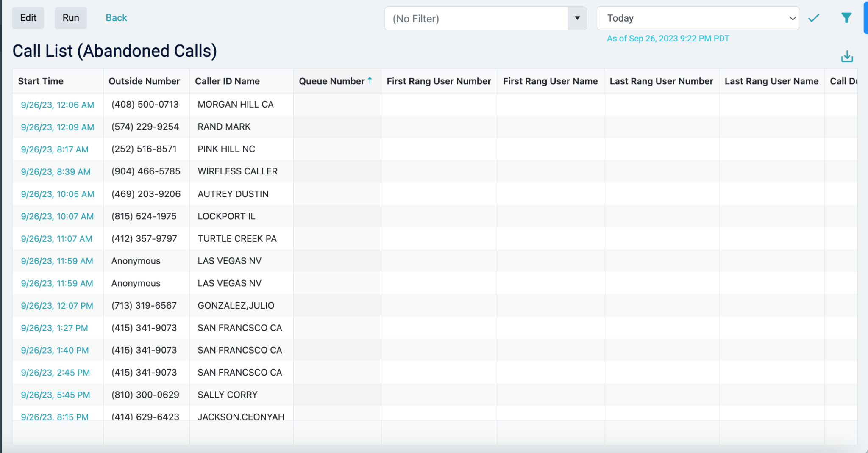Click the As of Sep 26 timestamp

pyautogui.click(x=668, y=38)
